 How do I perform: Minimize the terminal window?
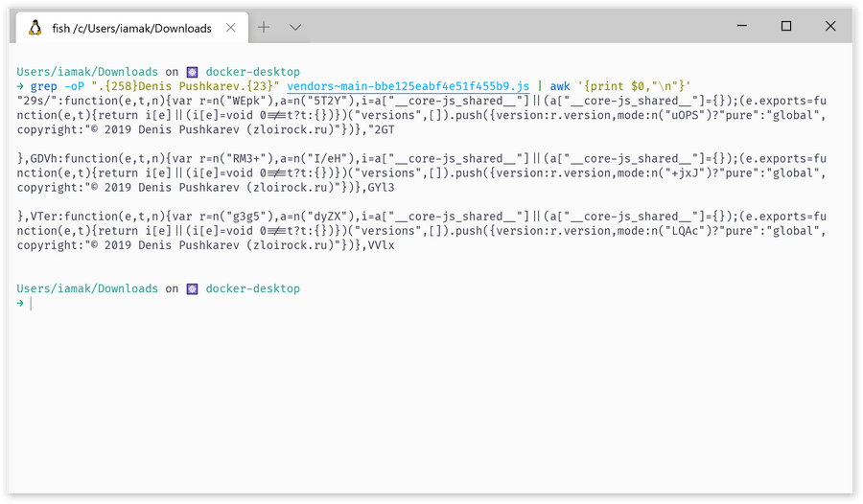click(x=742, y=26)
